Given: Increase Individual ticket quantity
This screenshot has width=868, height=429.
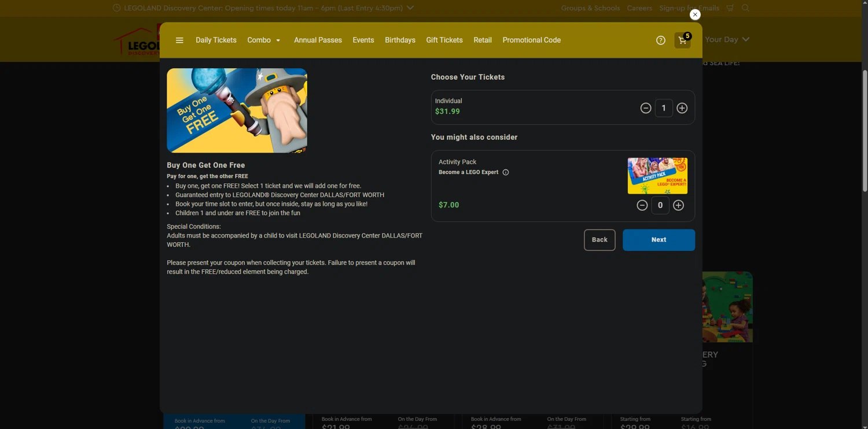Looking at the screenshot, I should pyautogui.click(x=682, y=108).
